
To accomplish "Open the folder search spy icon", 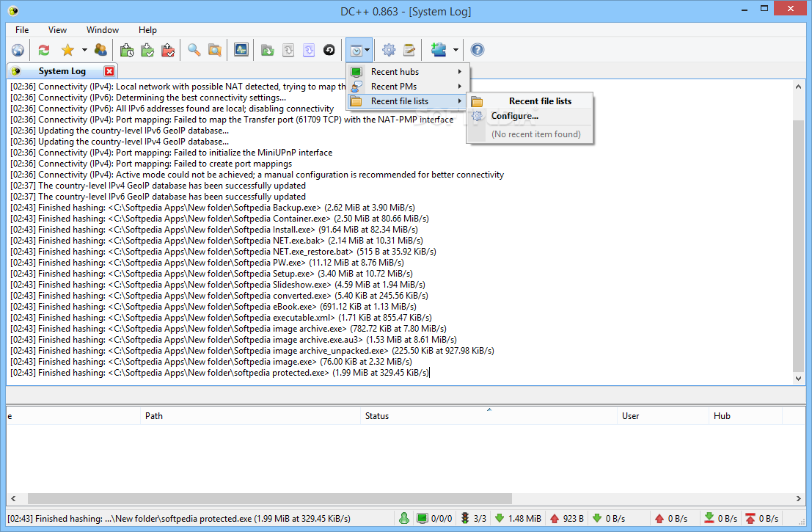I will [x=215, y=50].
